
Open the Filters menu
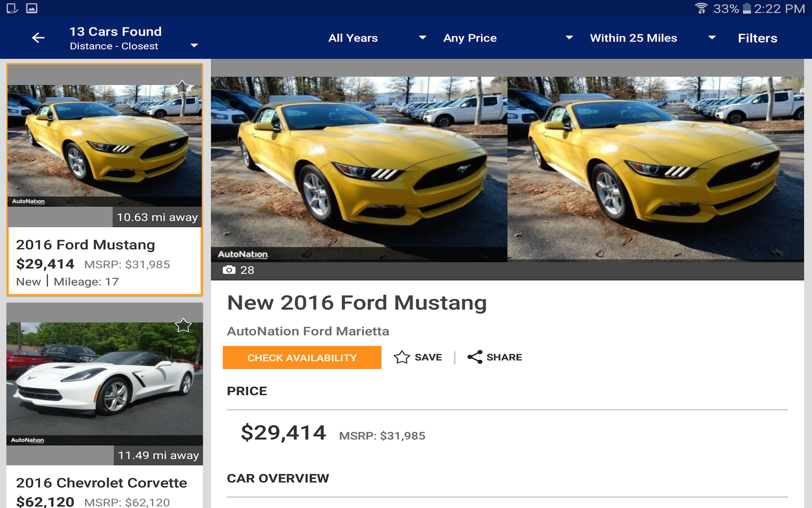[x=757, y=38]
